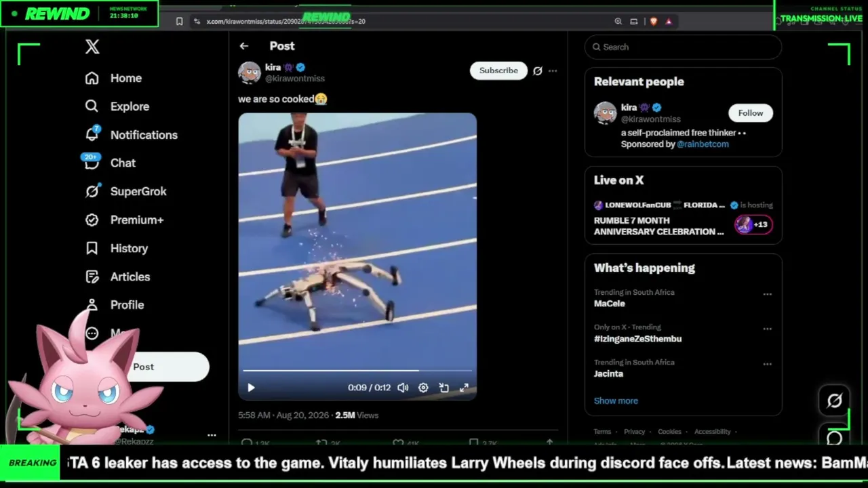Click the x.com address bar URL
The width and height of the screenshot is (868, 488).
(285, 22)
